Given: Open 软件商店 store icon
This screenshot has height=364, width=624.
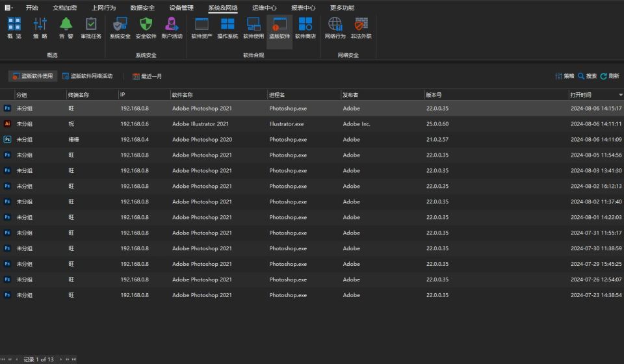Looking at the screenshot, I should coord(305,24).
